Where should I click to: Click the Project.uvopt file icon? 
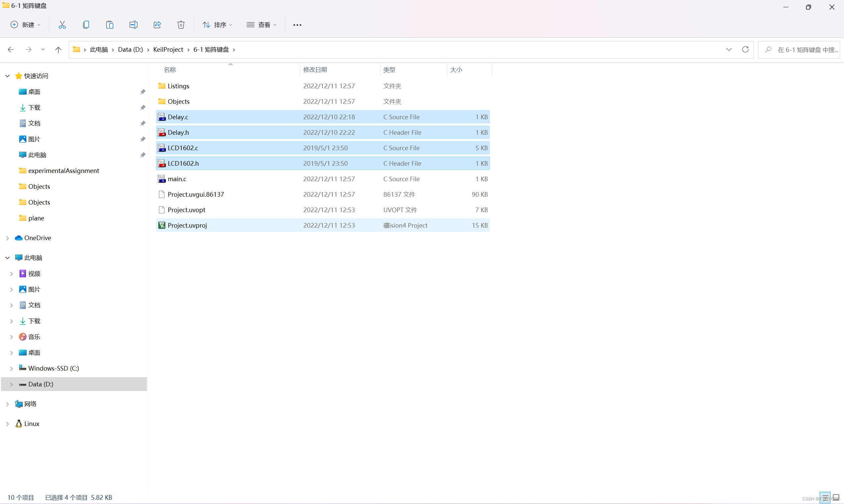point(162,210)
